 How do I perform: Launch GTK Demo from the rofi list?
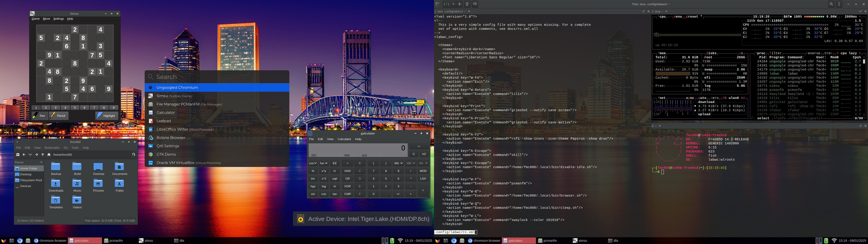tap(217, 154)
